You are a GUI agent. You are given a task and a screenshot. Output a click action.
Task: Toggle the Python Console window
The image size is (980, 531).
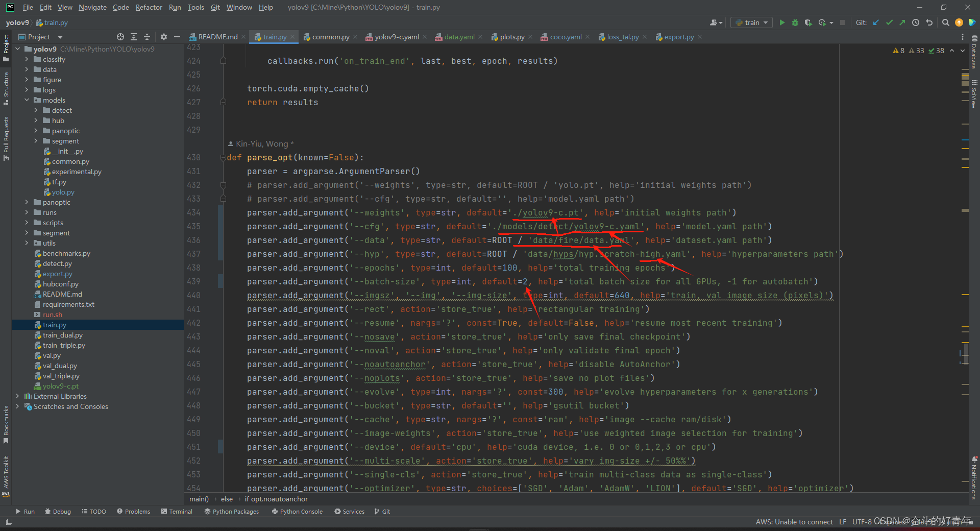click(297, 511)
